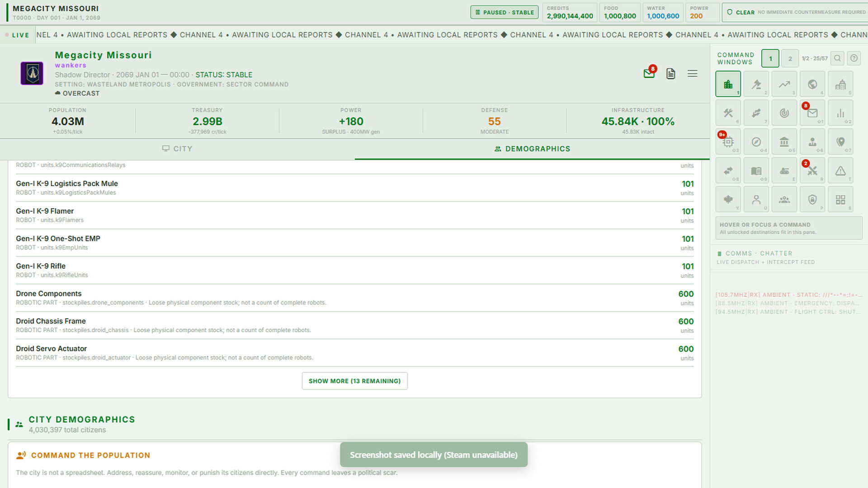The width and height of the screenshot is (868, 488).
Task: Open the wrench and hammer tools window
Action: coord(728,113)
